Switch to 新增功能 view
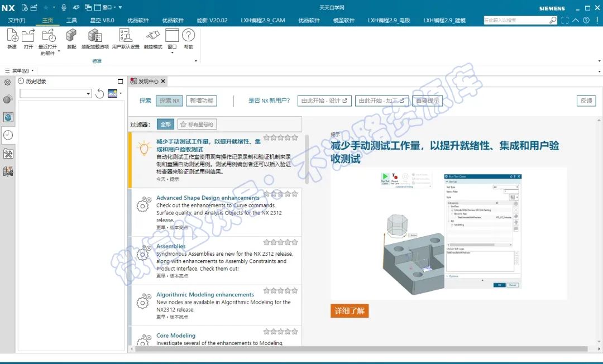The height and width of the screenshot is (364, 603). tap(202, 100)
